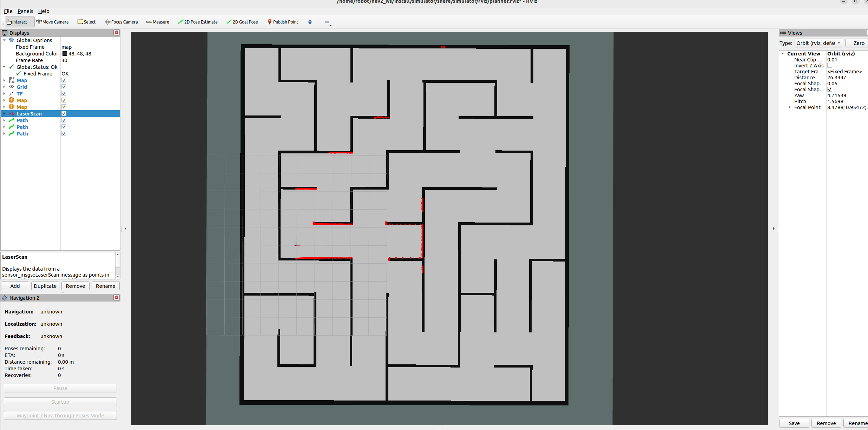
Task: Use the Publish Point tool
Action: click(x=283, y=21)
